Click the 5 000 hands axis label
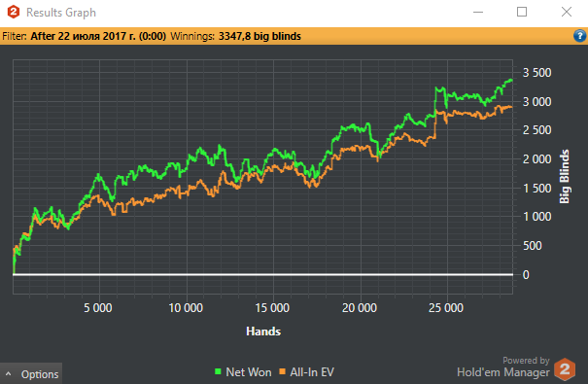The height and width of the screenshot is (384, 588). (98, 308)
